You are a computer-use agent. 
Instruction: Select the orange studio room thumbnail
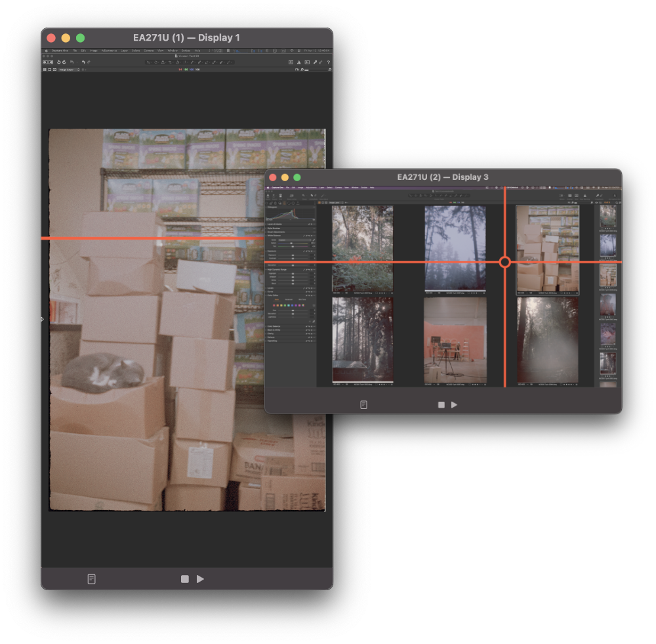(x=455, y=339)
